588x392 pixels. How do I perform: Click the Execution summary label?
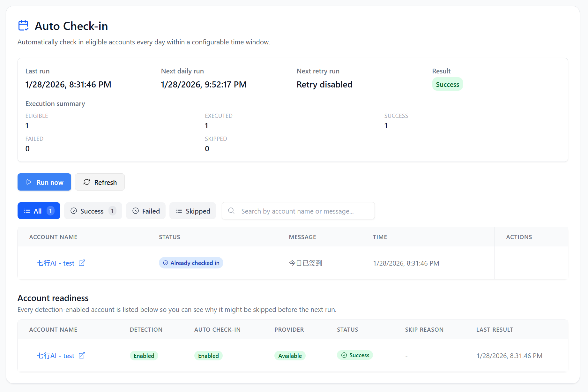click(x=55, y=103)
